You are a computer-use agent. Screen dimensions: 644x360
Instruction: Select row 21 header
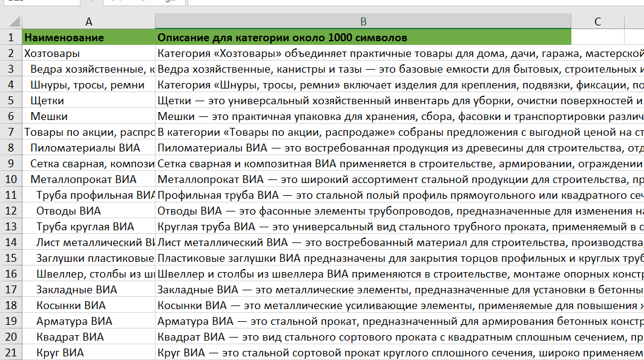click(11, 353)
